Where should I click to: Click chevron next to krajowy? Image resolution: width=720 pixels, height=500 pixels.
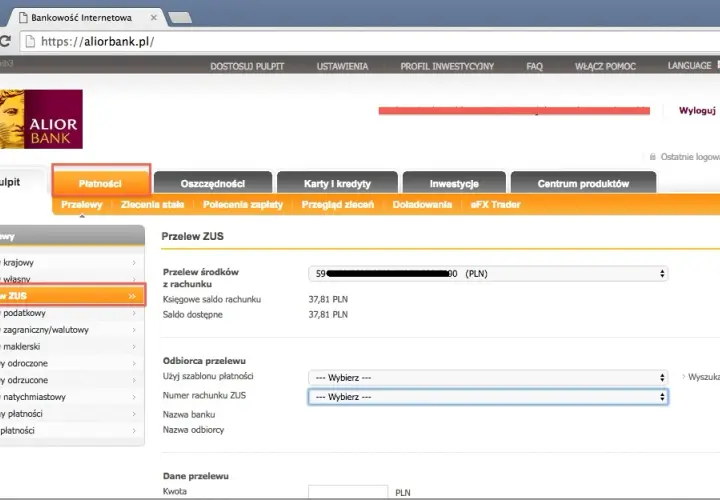click(x=134, y=263)
